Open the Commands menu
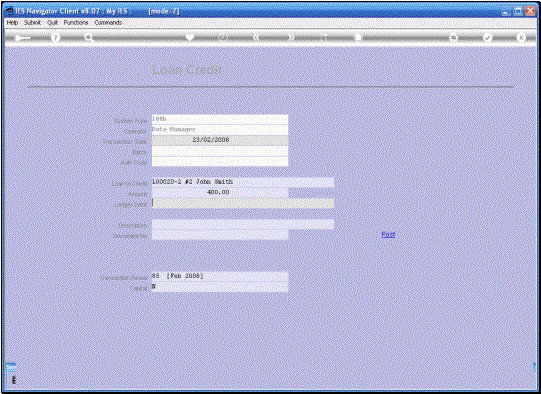541x394 pixels. coord(108,22)
